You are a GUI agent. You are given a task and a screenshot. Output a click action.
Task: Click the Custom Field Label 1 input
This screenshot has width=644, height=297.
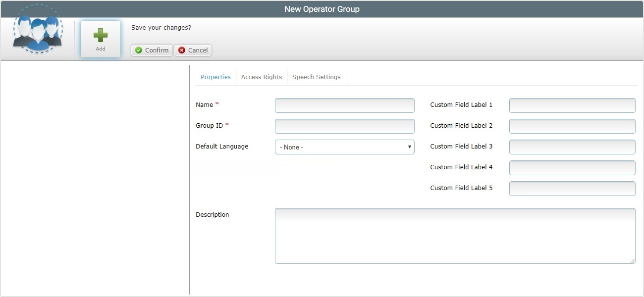point(572,105)
